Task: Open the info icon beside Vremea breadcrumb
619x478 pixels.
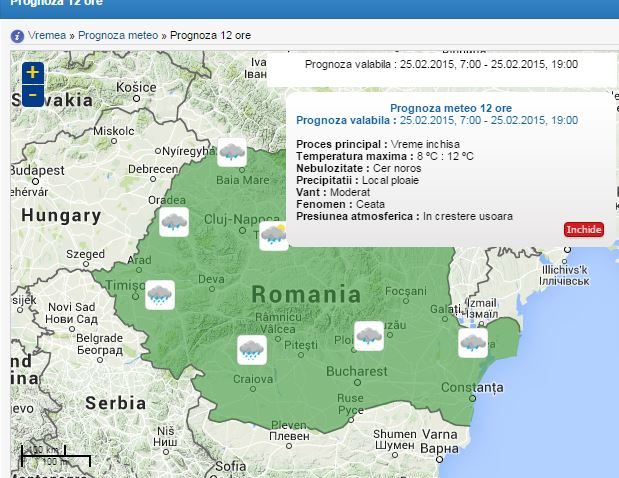Action: tap(17, 36)
